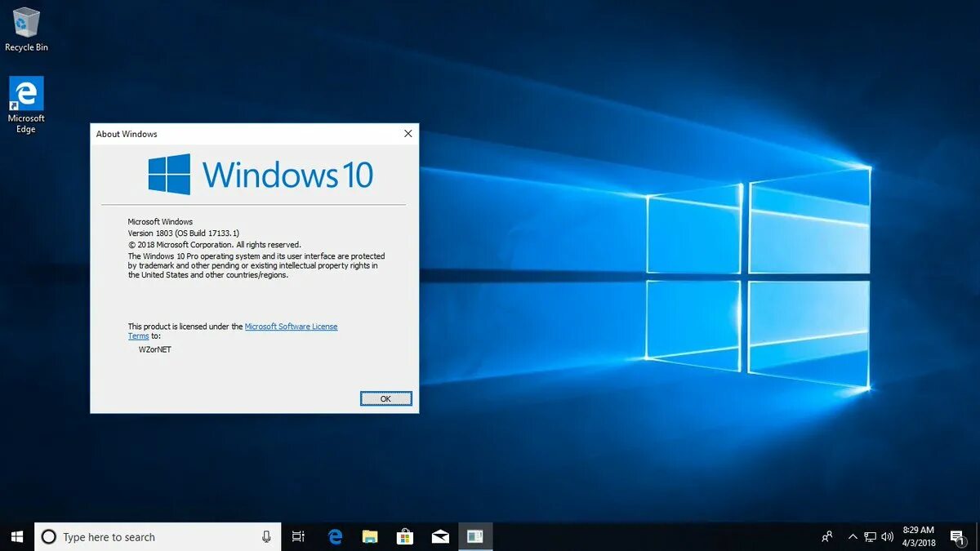Image resolution: width=980 pixels, height=551 pixels.
Task: Click the Version 1803 OS Build line
Action: click(x=184, y=233)
